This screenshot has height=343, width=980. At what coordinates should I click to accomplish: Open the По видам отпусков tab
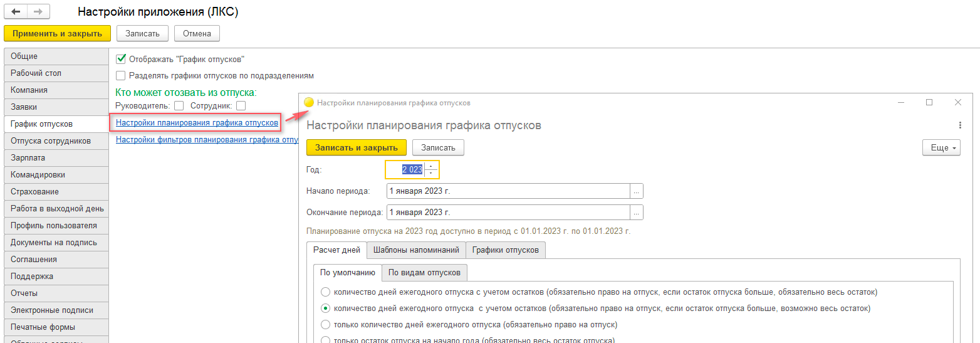(424, 272)
